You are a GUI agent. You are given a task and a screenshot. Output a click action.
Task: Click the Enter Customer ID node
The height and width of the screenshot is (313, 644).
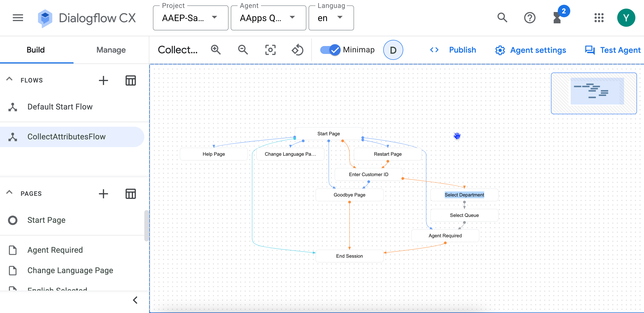(369, 175)
